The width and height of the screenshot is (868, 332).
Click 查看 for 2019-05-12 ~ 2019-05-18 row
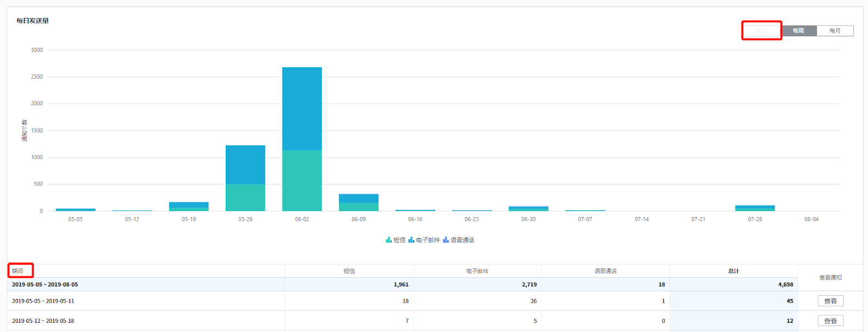[x=830, y=321]
